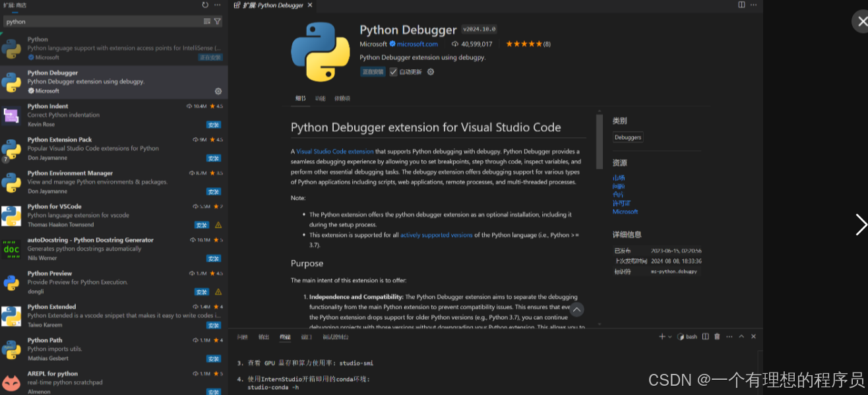Refresh the extensions marketplace list
The height and width of the screenshot is (395, 868).
click(205, 5)
